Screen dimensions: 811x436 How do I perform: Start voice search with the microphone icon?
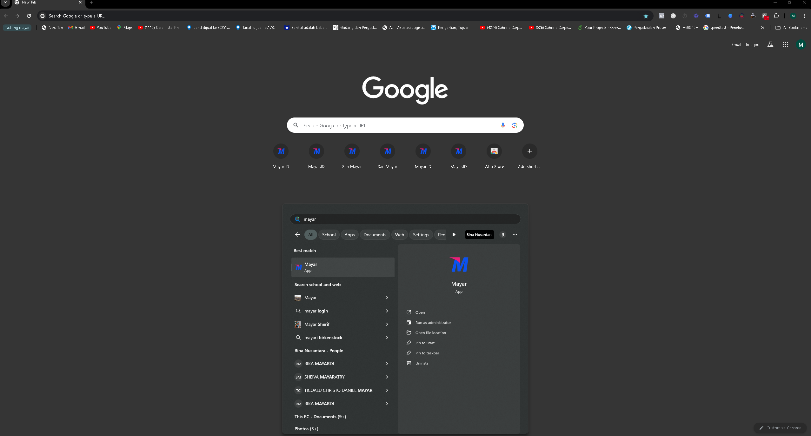[503, 125]
